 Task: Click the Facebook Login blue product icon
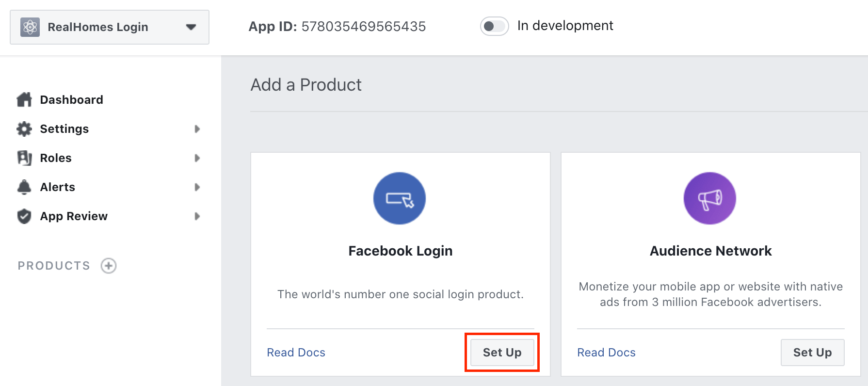pos(400,198)
